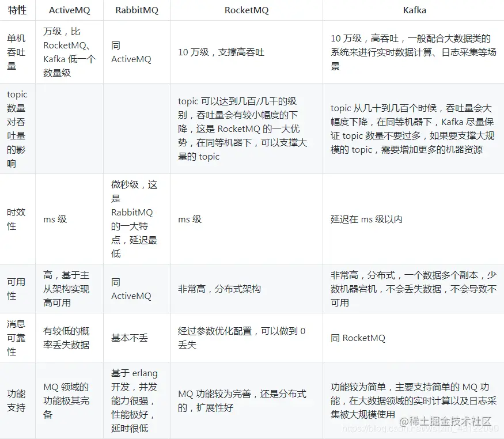Select the 可用性 row label

point(17,289)
